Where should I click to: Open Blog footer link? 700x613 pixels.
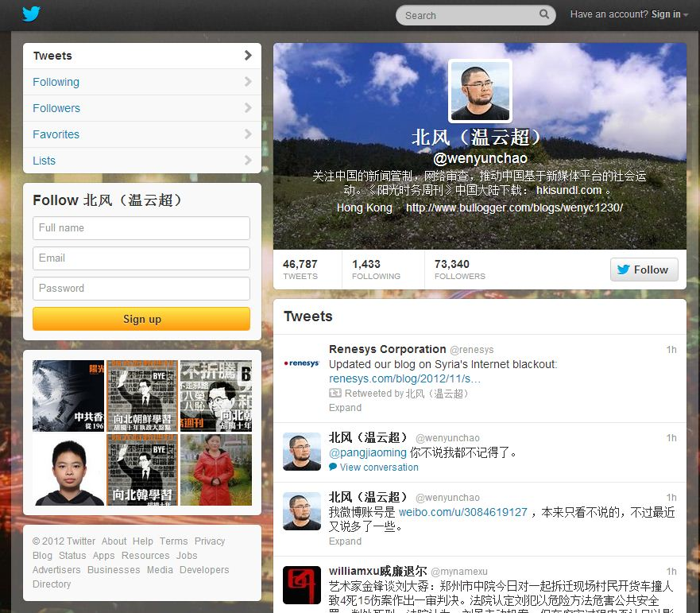tap(42, 556)
